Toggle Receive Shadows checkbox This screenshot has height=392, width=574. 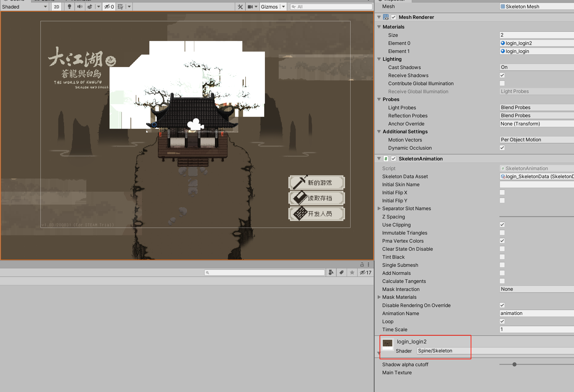502,75
